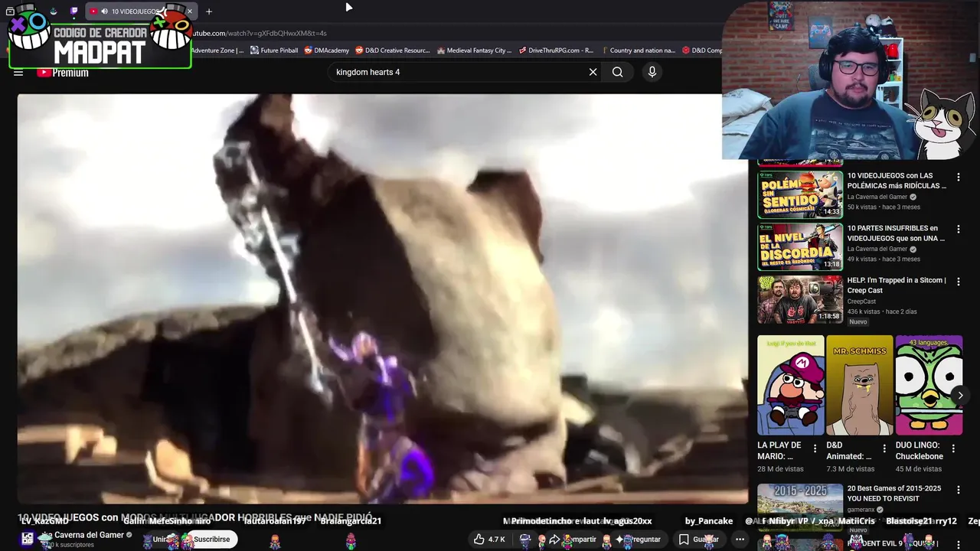The height and width of the screenshot is (551, 980).
Task: Mute the 10 VIDEOJUEGOS tab audio
Action: click(x=104, y=11)
